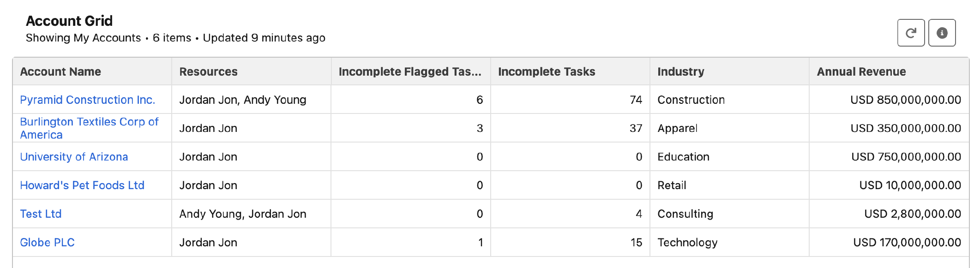
Task: Open Howard's Pet Foods Ltd account
Action: 82,185
